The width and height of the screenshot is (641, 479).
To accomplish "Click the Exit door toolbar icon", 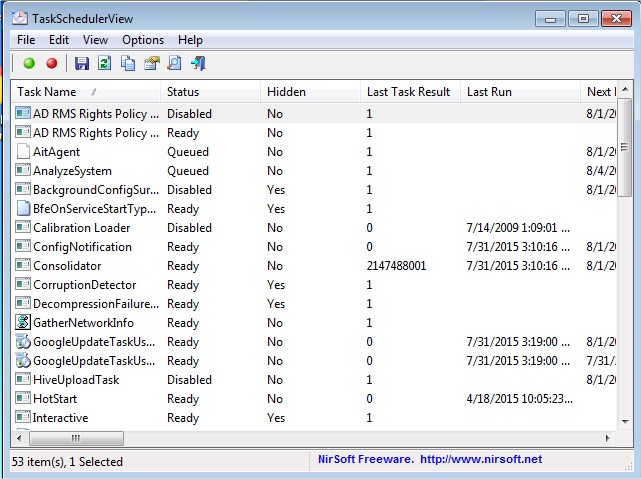I will [x=198, y=63].
